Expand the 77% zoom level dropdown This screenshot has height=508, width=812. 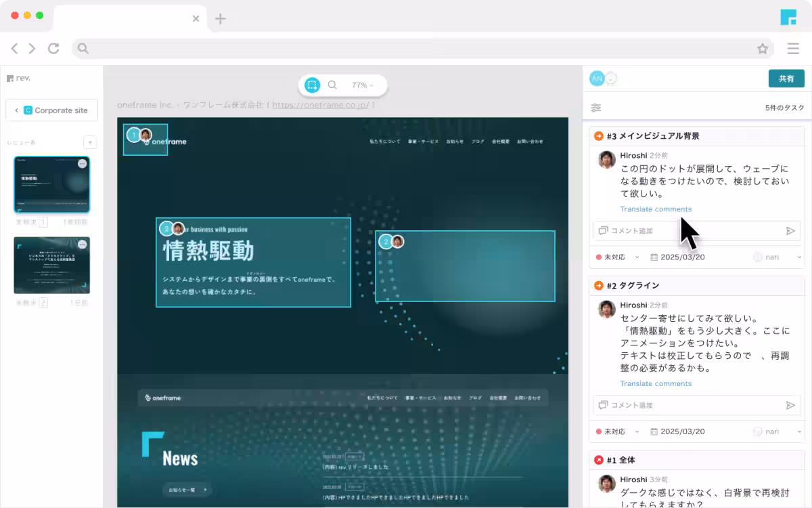coord(363,85)
